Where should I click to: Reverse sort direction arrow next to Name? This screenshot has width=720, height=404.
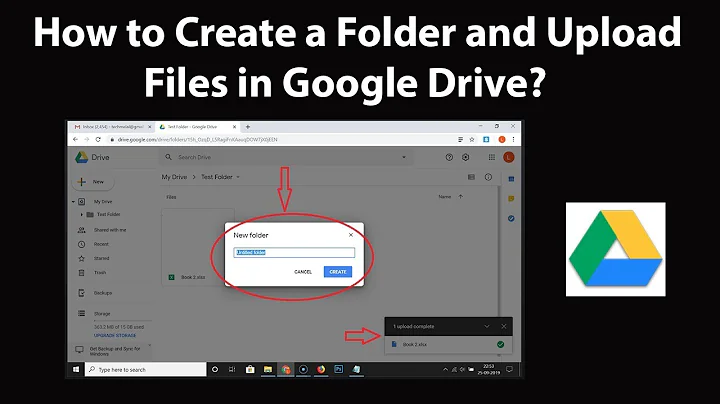[x=461, y=196]
